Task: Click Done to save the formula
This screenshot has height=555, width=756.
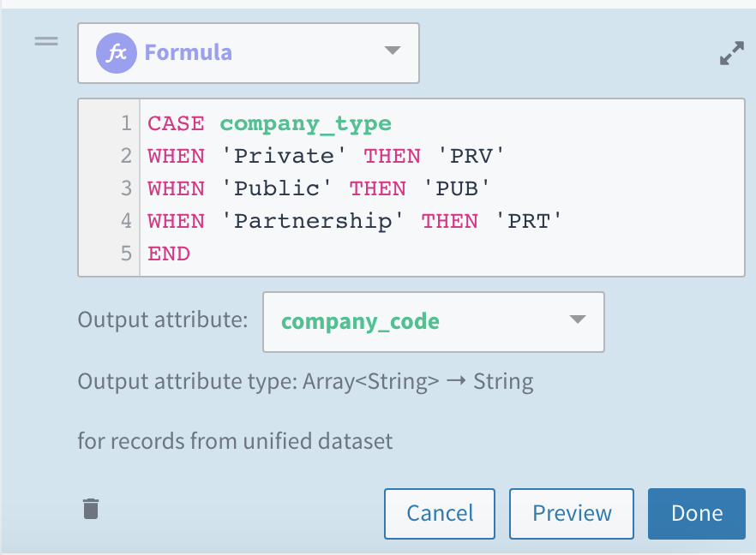Action: click(x=696, y=514)
